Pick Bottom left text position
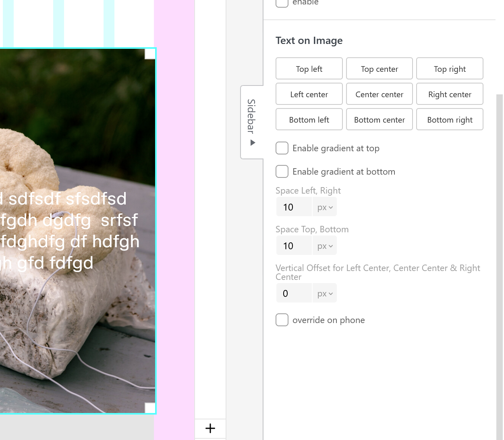The height and width of the screenshot is (440, 504). point(309,120)
